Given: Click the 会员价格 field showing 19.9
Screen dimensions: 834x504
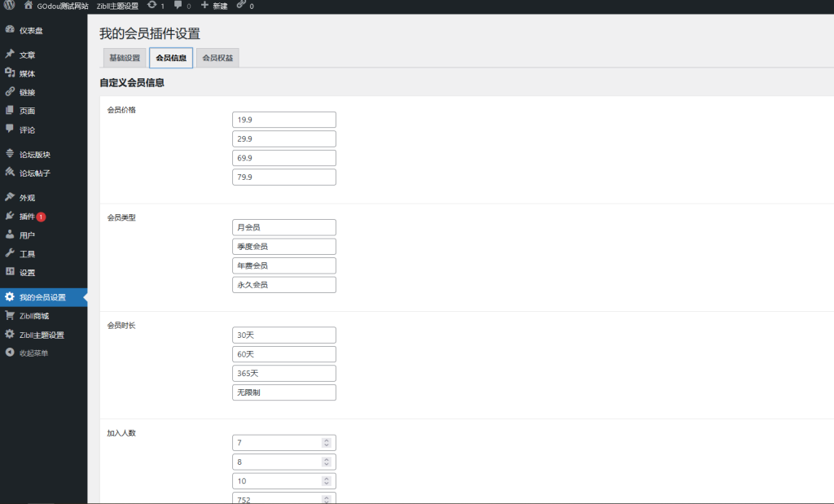Looking at the screenshot, I should click(283, 119).
